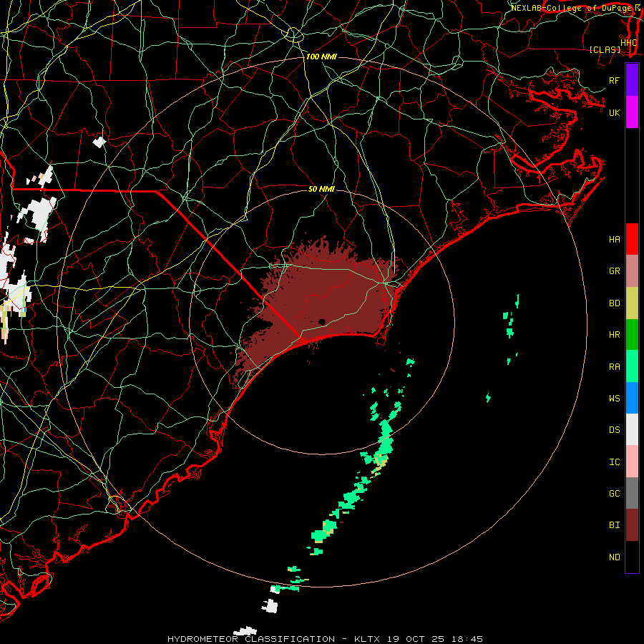
Task: Click the NEXLAB-College of DuPage credit text
Action: click(572, 8)
